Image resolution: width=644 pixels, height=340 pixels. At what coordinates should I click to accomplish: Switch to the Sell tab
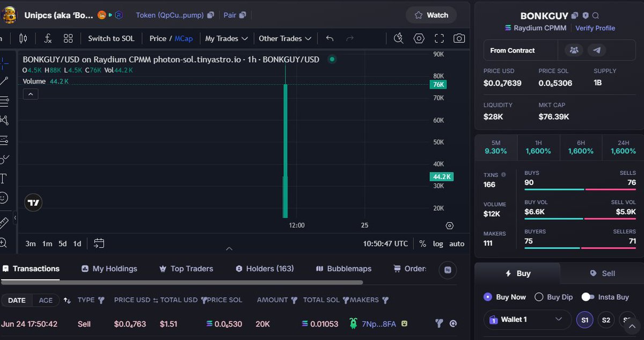tap(602, 274)
